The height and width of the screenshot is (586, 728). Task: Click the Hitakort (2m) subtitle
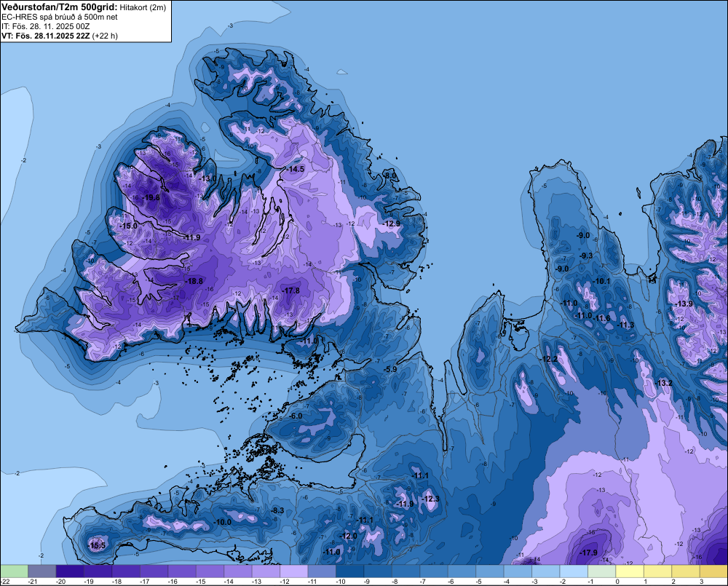pos(143,7)
